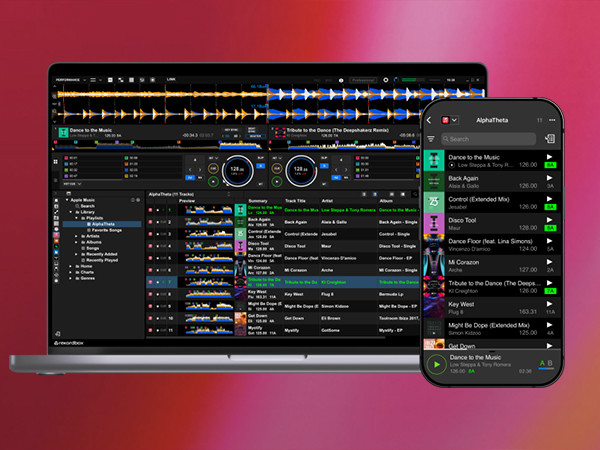
Task: Tap the green play button in phone player bar
Action: click(437, 365)
